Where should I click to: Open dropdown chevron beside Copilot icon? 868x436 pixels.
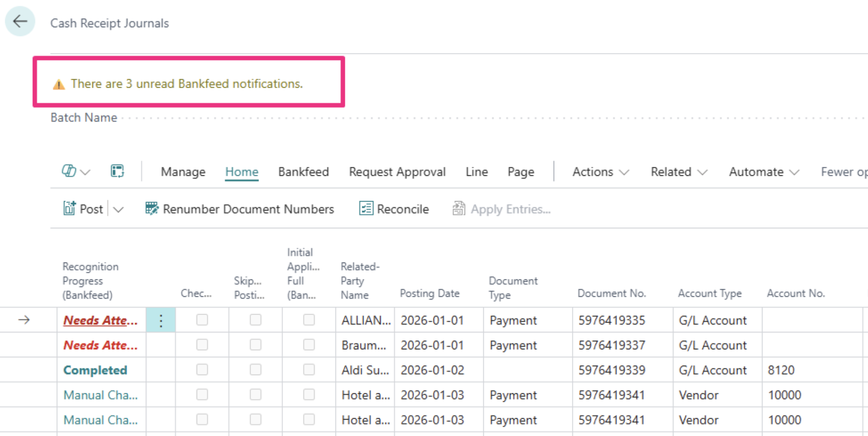[x=85, y=172]
